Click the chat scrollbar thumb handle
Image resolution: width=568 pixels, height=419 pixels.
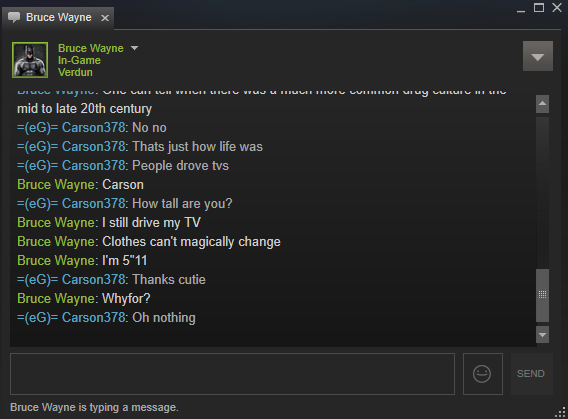pyautogui.click(x=542, y=295)
